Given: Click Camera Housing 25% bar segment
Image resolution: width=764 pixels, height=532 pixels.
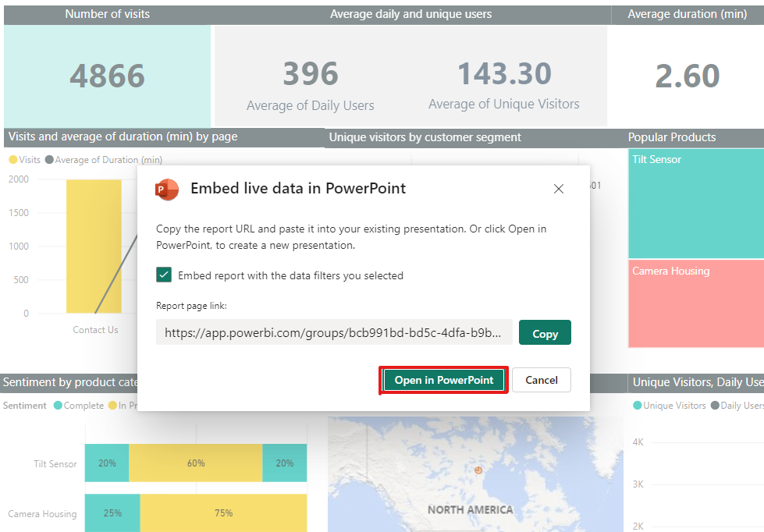Looking at the screenshot, I should pos(112,513).
